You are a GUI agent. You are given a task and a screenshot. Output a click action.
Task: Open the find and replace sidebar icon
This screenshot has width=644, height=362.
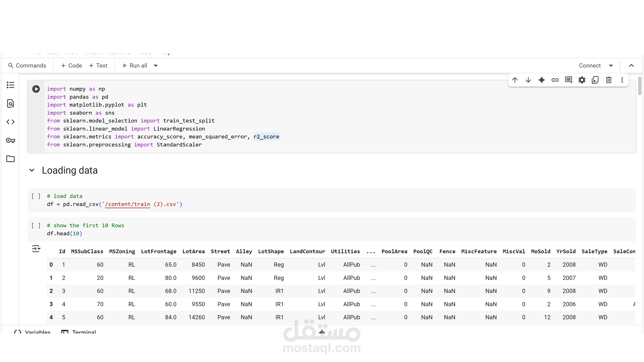tap(11, 103)
